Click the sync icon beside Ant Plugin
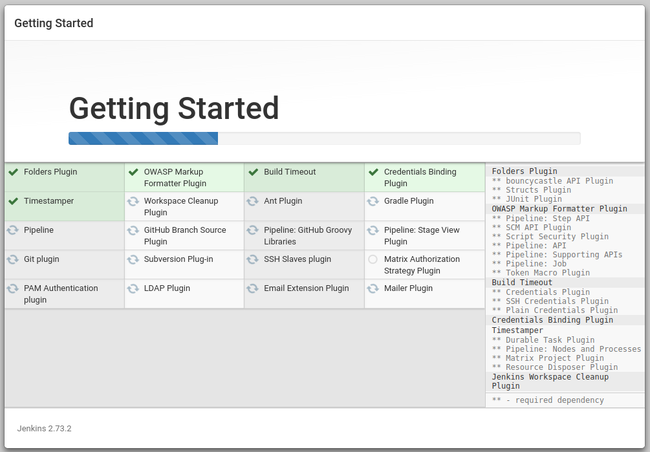 pos(253,201)
